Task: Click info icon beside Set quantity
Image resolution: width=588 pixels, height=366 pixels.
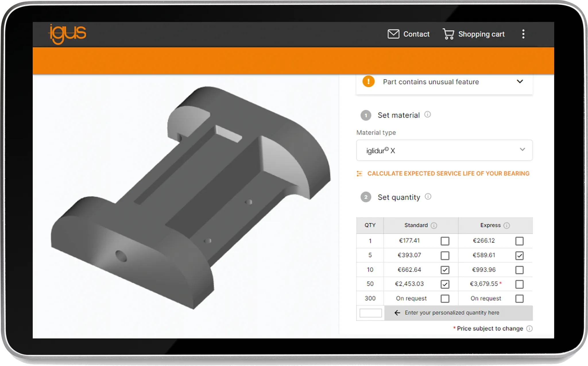Action: click(428, 197)
